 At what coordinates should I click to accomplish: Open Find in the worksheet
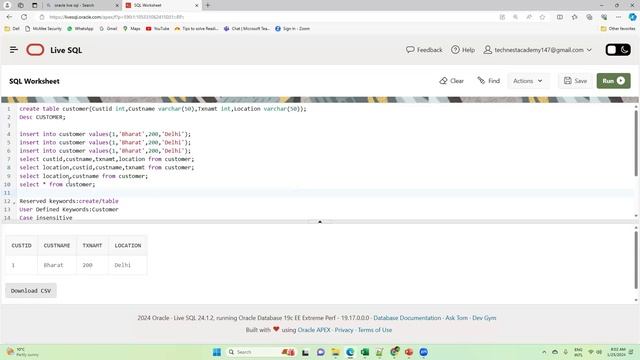(489, 81)
